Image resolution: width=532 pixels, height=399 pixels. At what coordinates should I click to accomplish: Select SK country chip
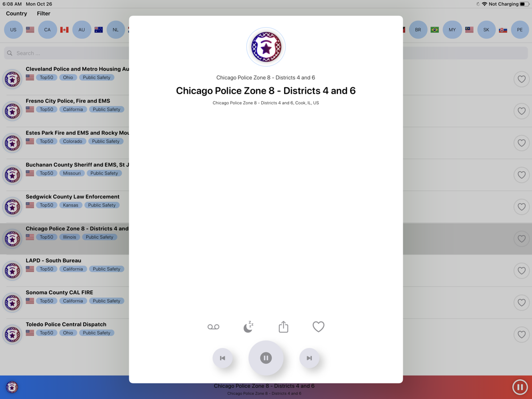coord(486,29)
